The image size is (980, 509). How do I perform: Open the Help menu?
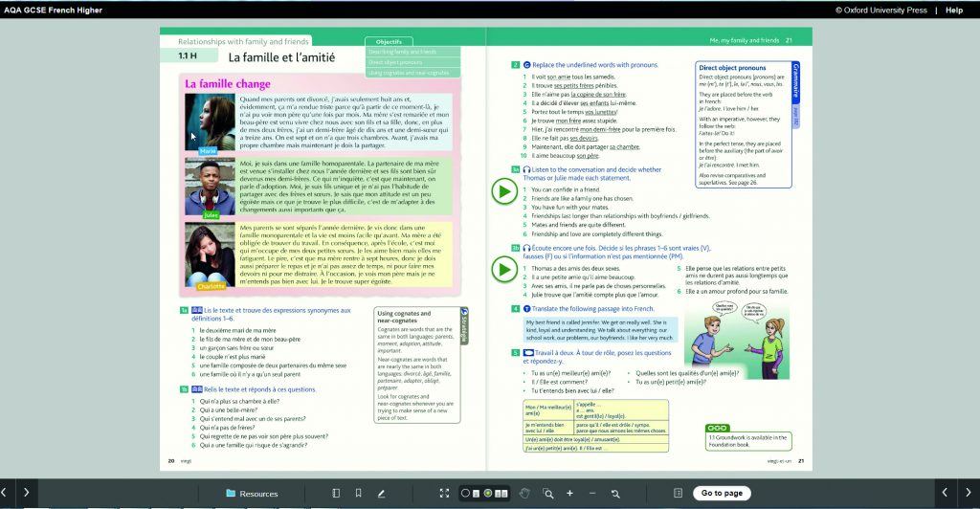pos(954,10)
